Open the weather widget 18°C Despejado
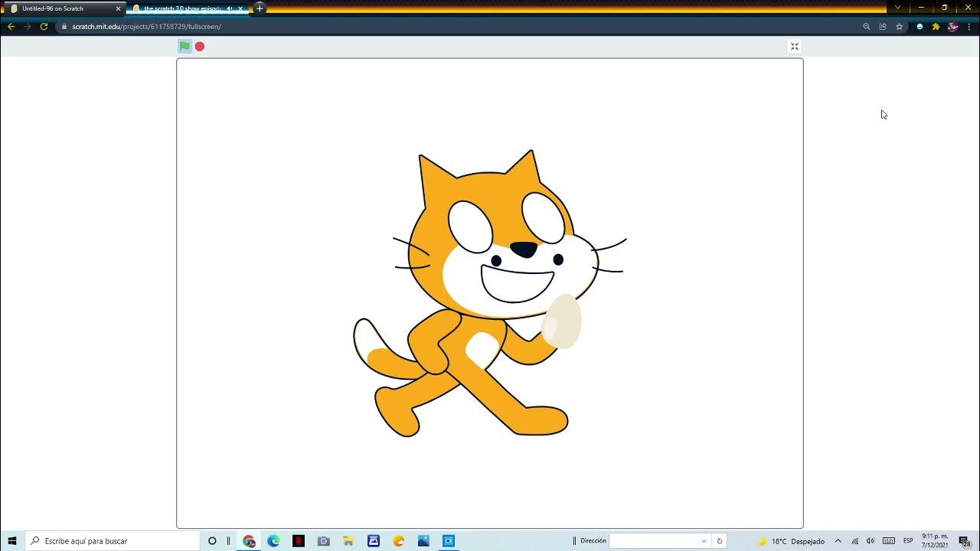 791,541
